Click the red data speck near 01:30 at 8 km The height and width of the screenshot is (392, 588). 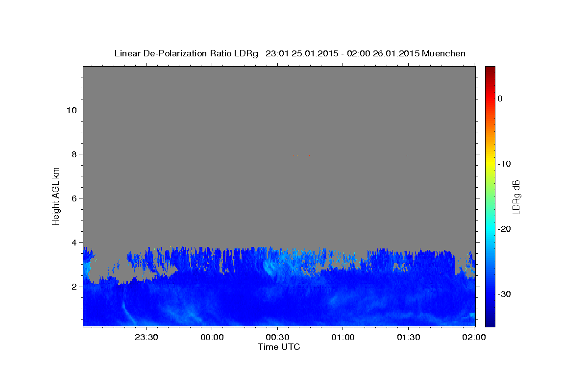(407, 156)
